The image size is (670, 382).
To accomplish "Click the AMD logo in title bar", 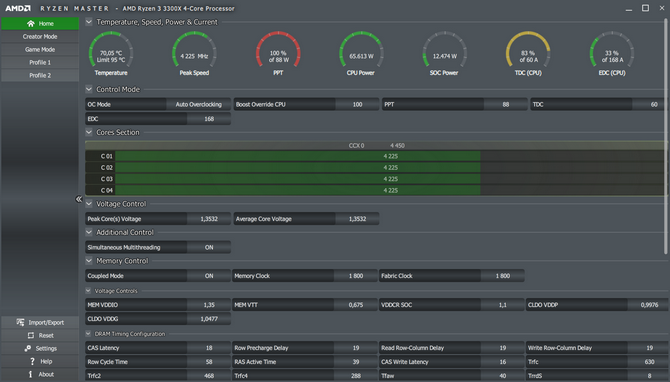I will (x=18, y=8).
